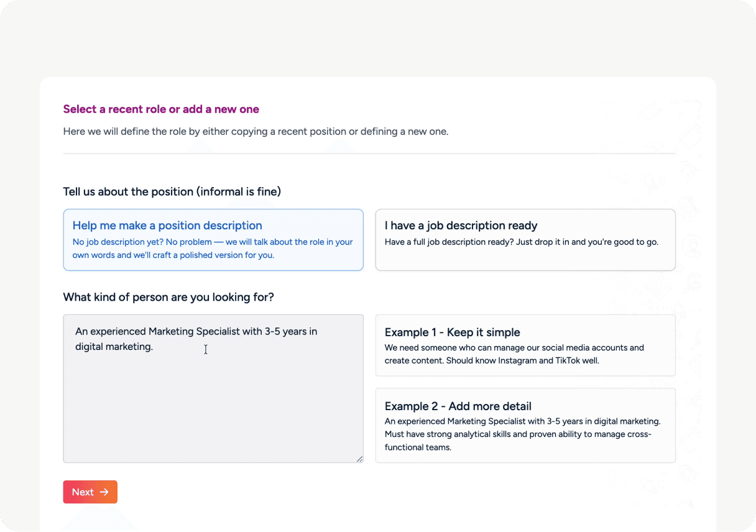
Task: Click the "Tell us about the position" label
Action: pyautogui.click(x=172, y=191)
